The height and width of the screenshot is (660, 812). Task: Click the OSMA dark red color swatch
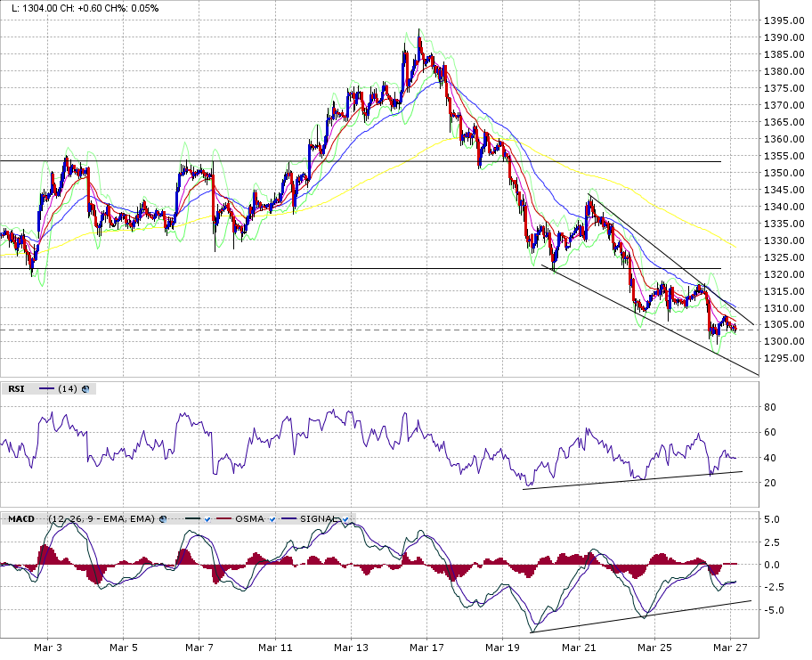click(223, 518)
